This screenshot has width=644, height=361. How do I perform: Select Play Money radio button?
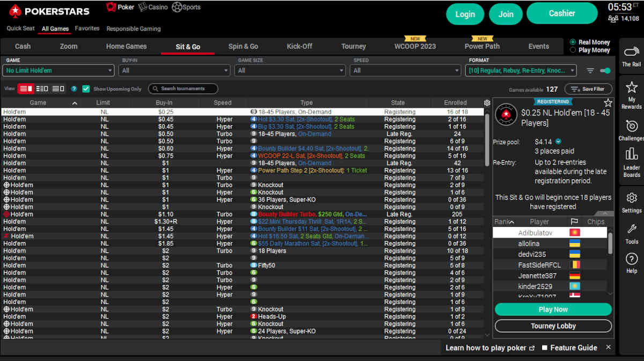click(x=573, y=50)
